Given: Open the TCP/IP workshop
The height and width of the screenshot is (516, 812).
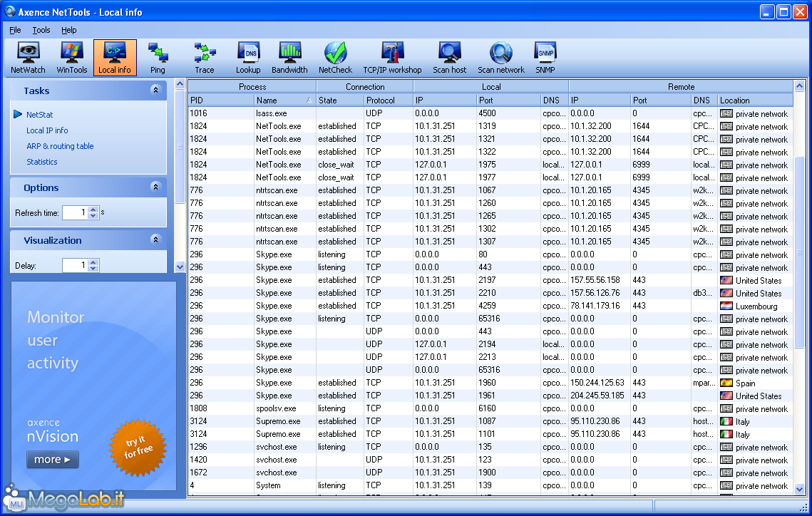Looking at the screenshot, I should coord(392,58).
